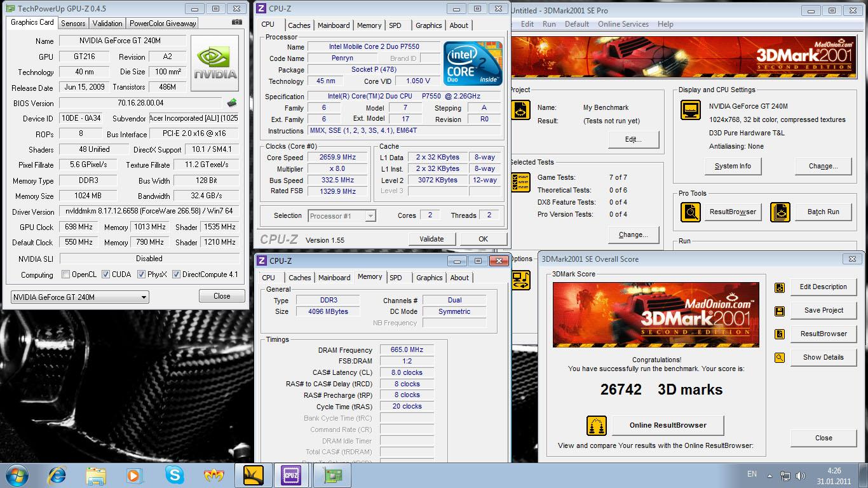Toggle the OpenCL checkbox
Viewport: 868px width, 488px height.
(x=65, y=274)
